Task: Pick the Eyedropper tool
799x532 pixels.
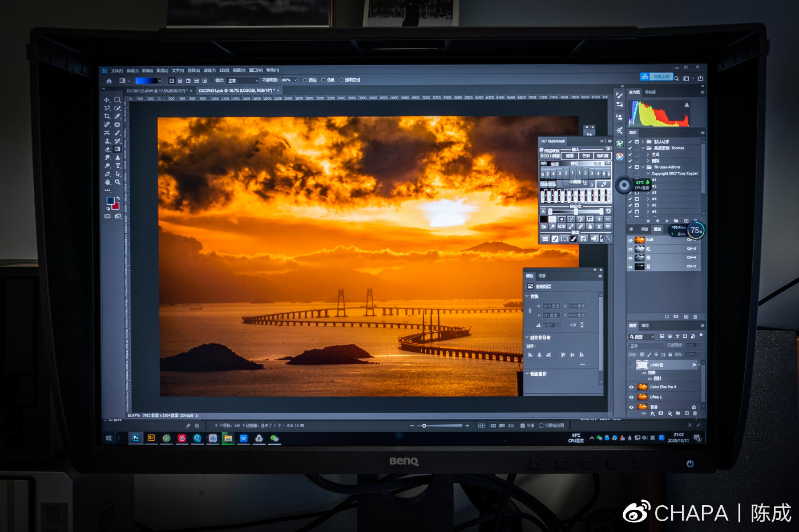Action: (118, 116)
